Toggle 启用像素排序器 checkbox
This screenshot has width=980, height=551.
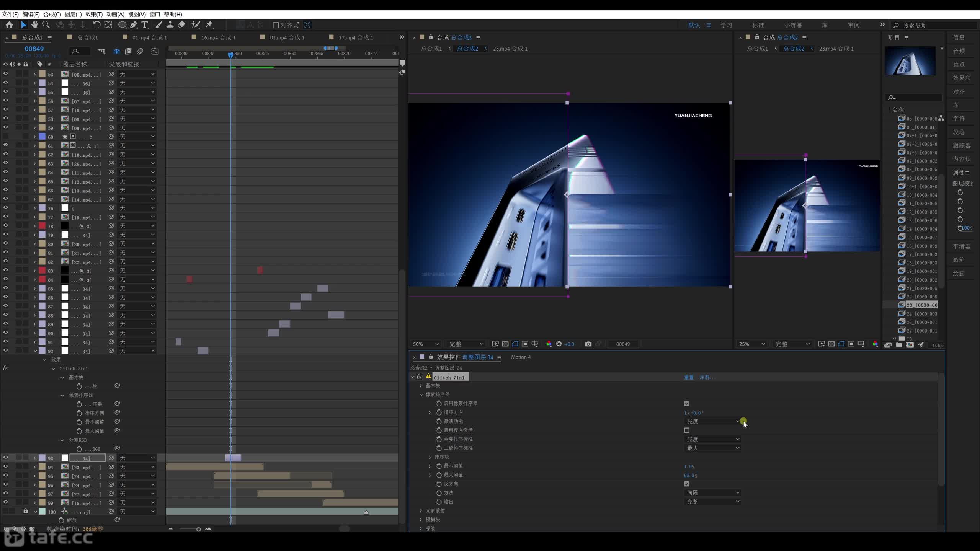click(686, 403)
